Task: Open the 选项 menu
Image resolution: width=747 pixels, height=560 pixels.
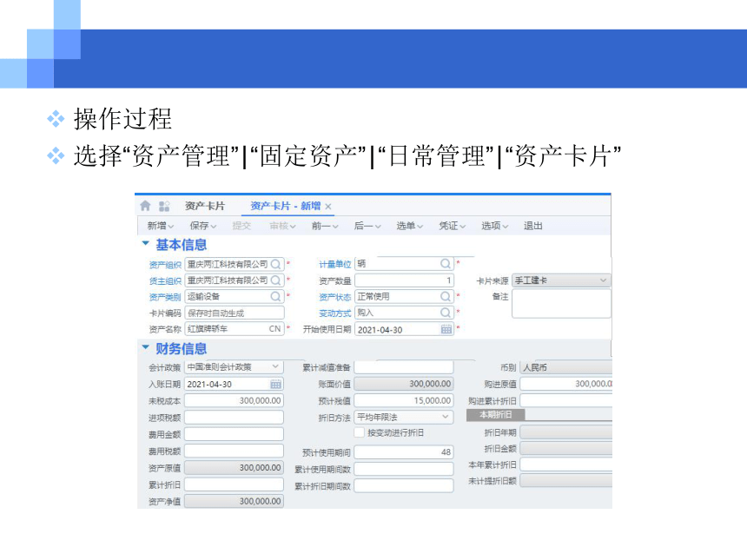Action: point(494,226)
